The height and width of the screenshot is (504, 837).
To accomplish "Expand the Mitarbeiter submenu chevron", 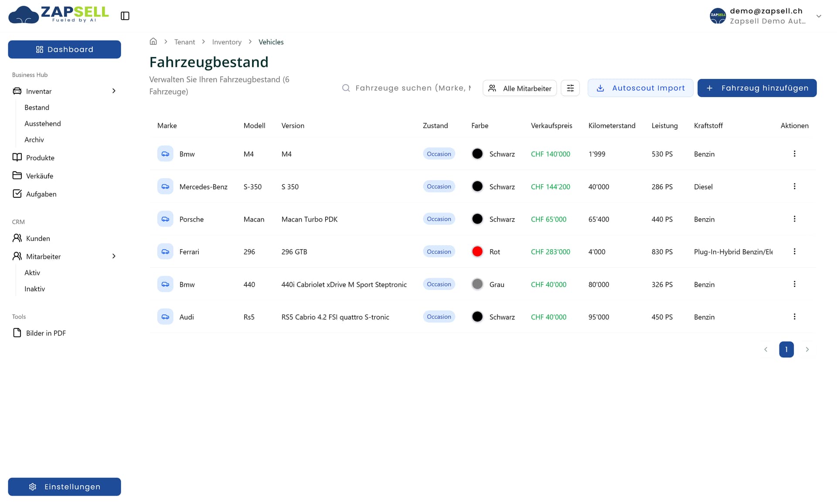I will (114, 256).
